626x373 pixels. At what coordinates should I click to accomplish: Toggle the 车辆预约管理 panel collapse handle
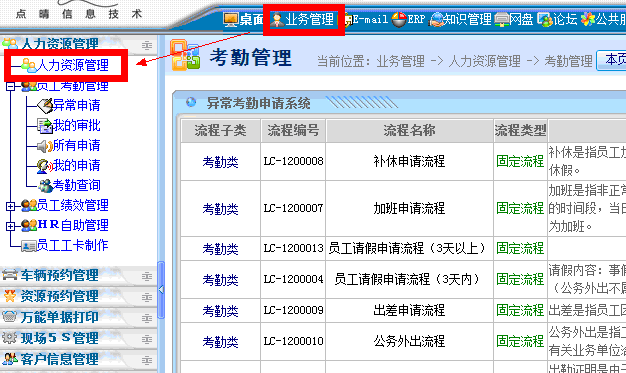coord(147,276)
